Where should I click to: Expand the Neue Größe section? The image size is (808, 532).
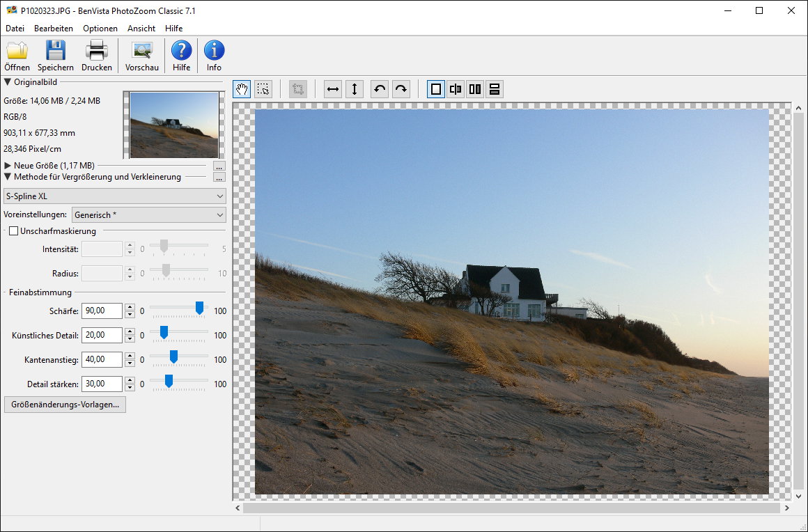8,166
